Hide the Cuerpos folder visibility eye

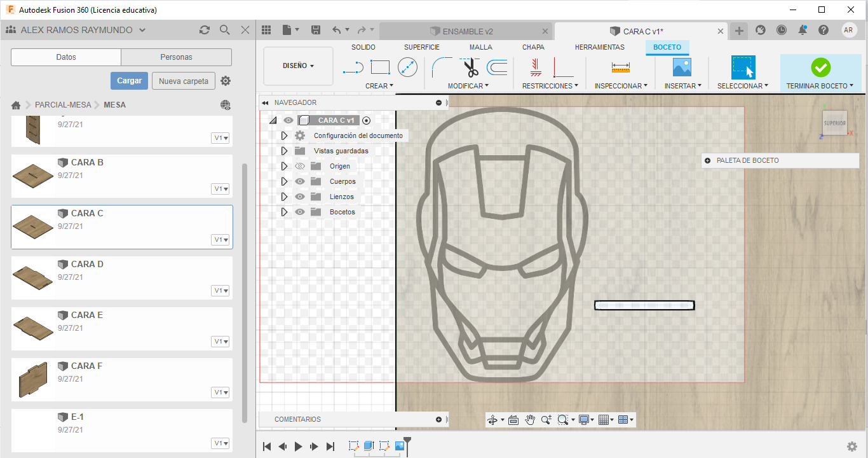300,181
